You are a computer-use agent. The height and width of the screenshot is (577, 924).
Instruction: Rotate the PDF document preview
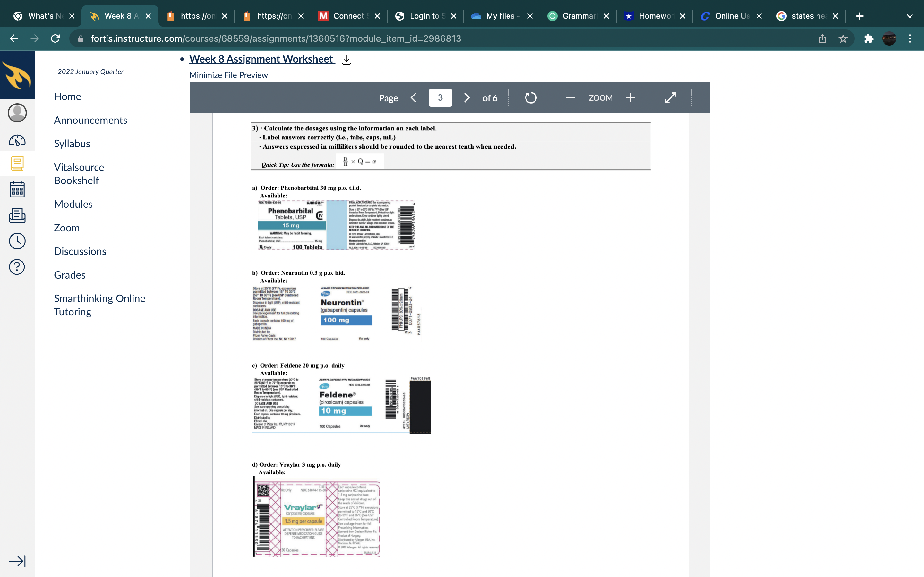click(x=530, y=98)
